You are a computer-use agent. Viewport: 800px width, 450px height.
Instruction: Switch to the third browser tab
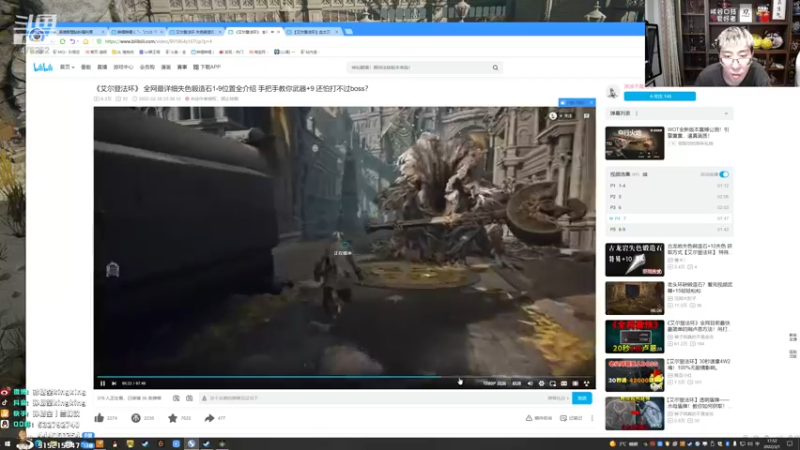pos(195,32)
